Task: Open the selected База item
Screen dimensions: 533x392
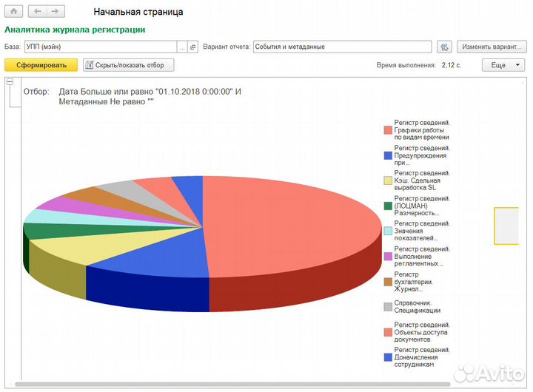Action: pos(193,47)
